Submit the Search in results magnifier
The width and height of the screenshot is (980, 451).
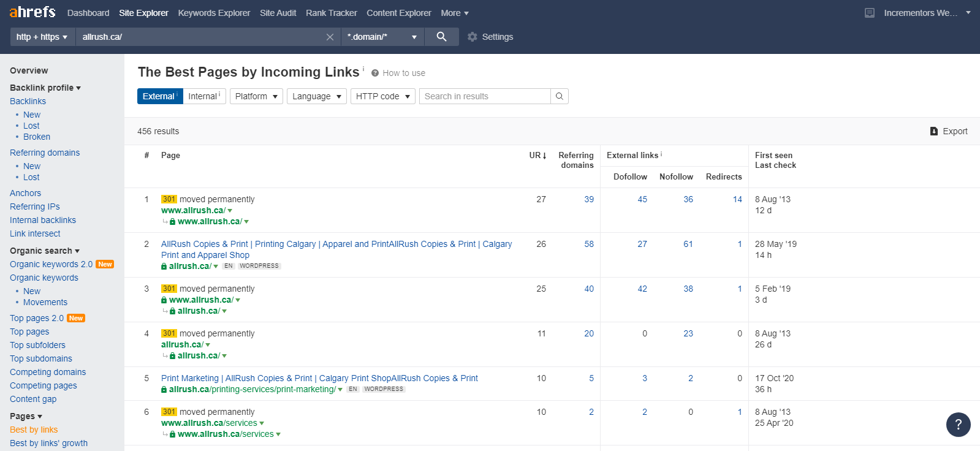point(560,96)
